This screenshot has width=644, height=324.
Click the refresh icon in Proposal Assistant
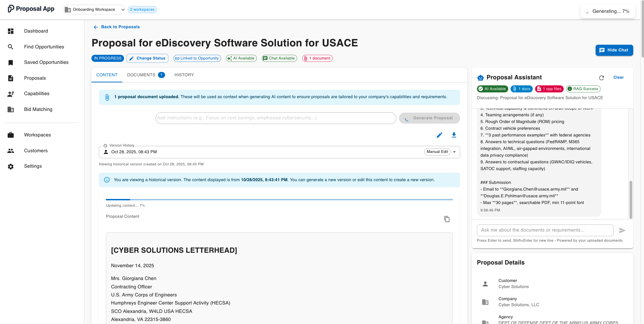pyautogui.click(x=602, y=78)
